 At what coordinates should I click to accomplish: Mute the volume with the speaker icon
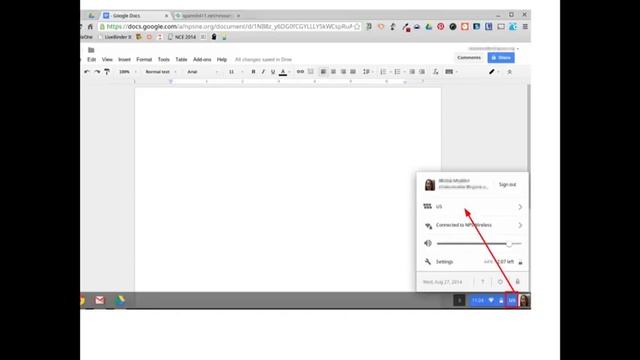point(428,243)
